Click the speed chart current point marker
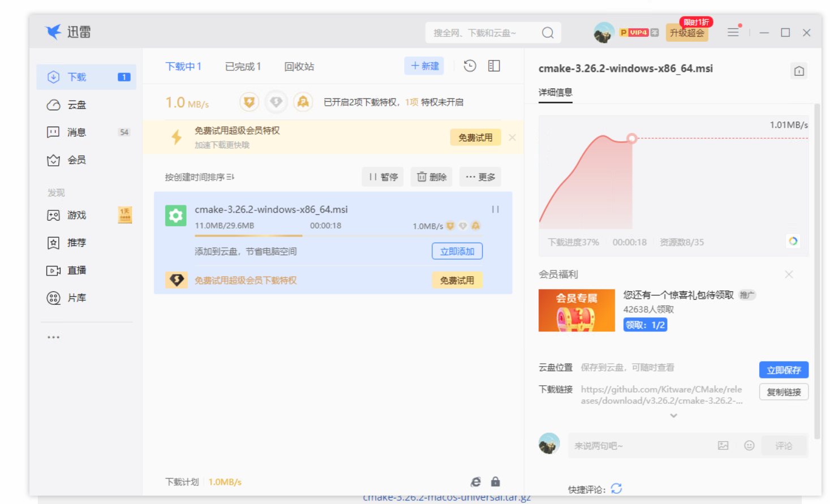 coord(632,138)
